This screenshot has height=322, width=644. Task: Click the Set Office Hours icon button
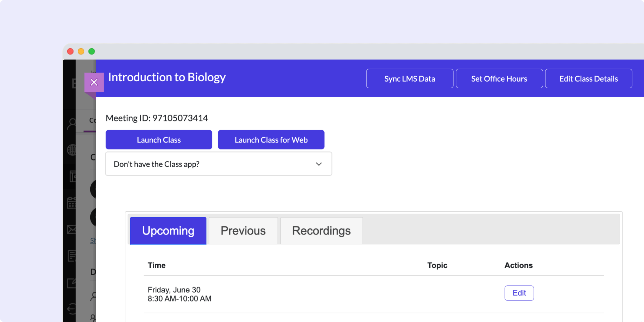pyautogui.click(x=499, y=78)
